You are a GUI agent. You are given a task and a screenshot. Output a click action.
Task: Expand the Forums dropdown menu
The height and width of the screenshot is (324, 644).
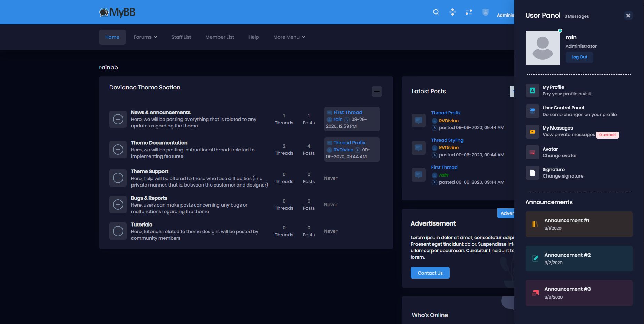[x=145, y=37]
